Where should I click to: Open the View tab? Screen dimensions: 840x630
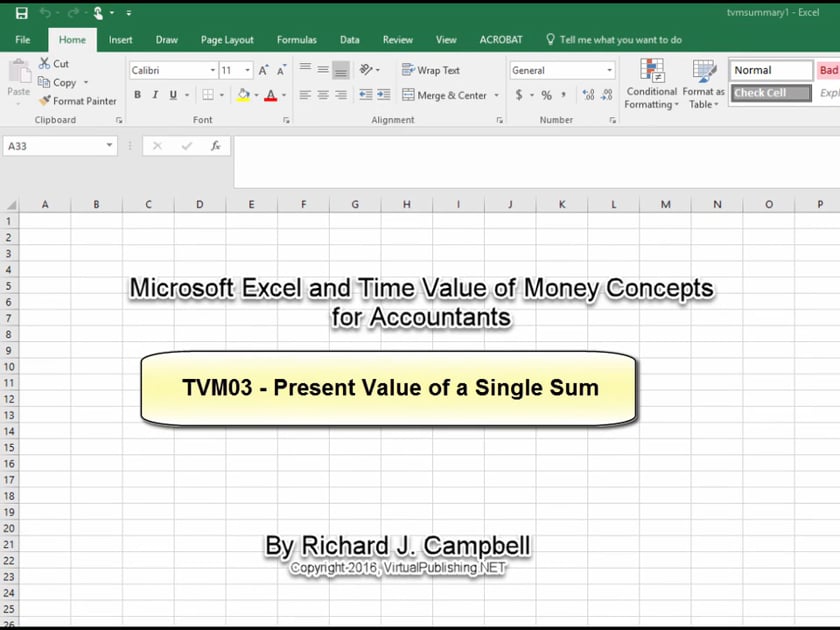click(x=446, y=40)
